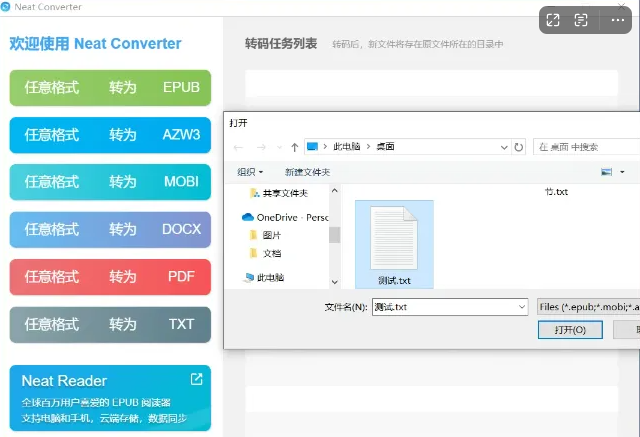Click the Neat Converter app logo icon
This screenshot has width=640, height=437.
(6, 7)
